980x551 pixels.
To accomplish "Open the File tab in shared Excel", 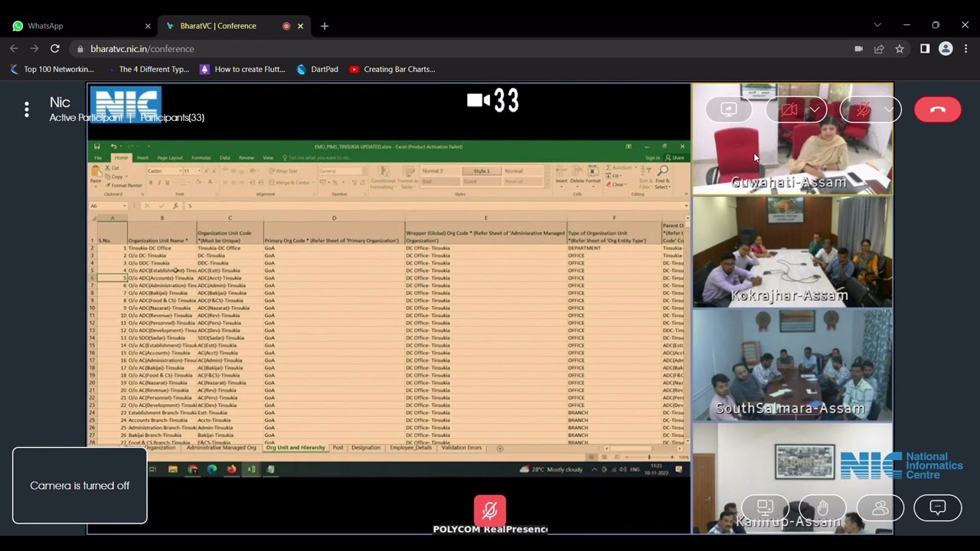I will [x=98, y=158].
